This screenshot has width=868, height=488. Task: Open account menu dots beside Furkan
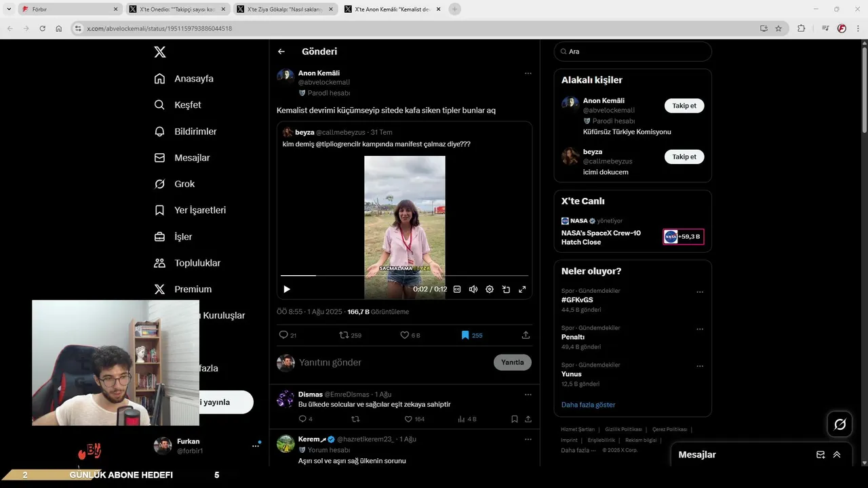click(256, 445)
